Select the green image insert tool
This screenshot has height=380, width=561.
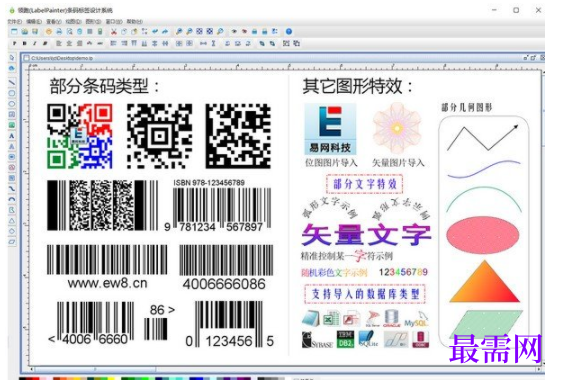click(12, 125)
